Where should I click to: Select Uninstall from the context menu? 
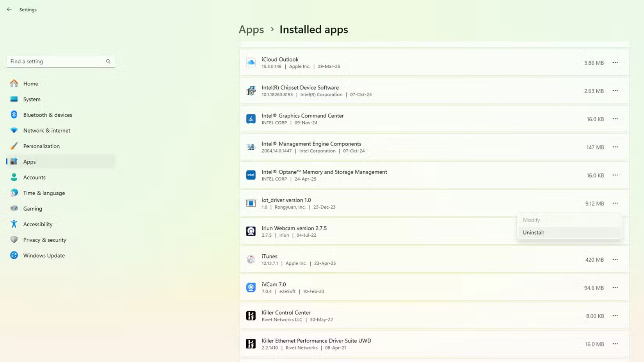tap(533, 232)
